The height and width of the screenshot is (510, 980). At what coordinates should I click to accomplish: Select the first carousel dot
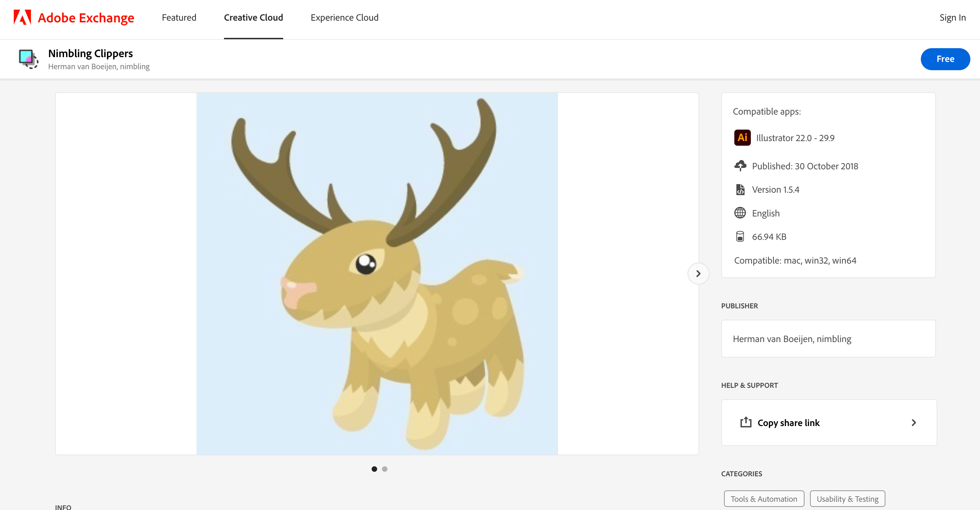[374, 469]
